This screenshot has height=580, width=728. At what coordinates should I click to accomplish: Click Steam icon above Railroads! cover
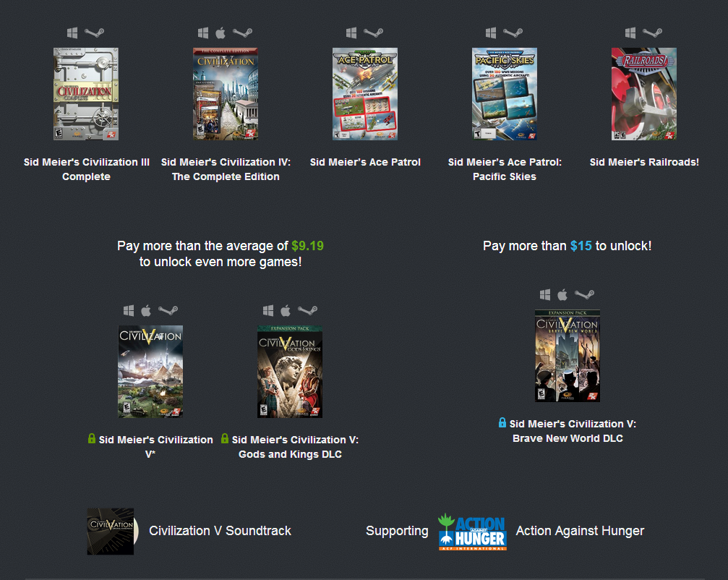coord(652,33)
